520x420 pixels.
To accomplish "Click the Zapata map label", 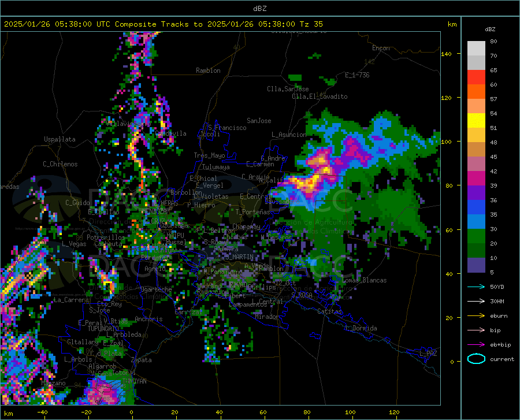I will click(x=142, y=360).
